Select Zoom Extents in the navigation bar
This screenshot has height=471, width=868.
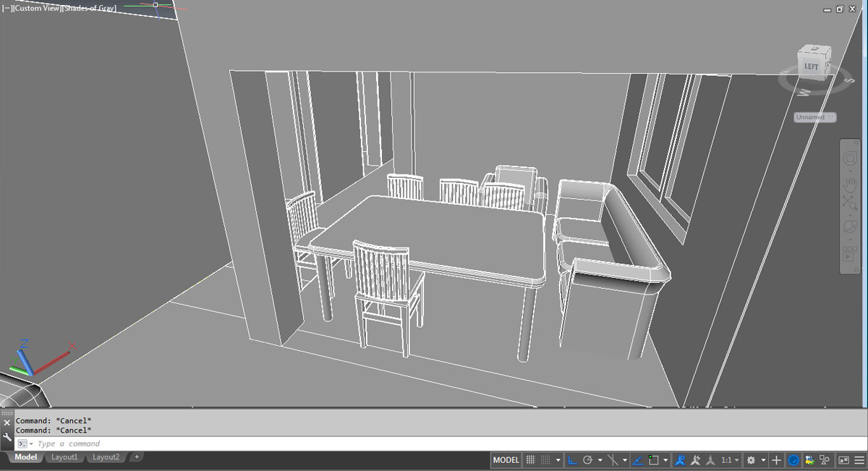[x=851, y=204]
